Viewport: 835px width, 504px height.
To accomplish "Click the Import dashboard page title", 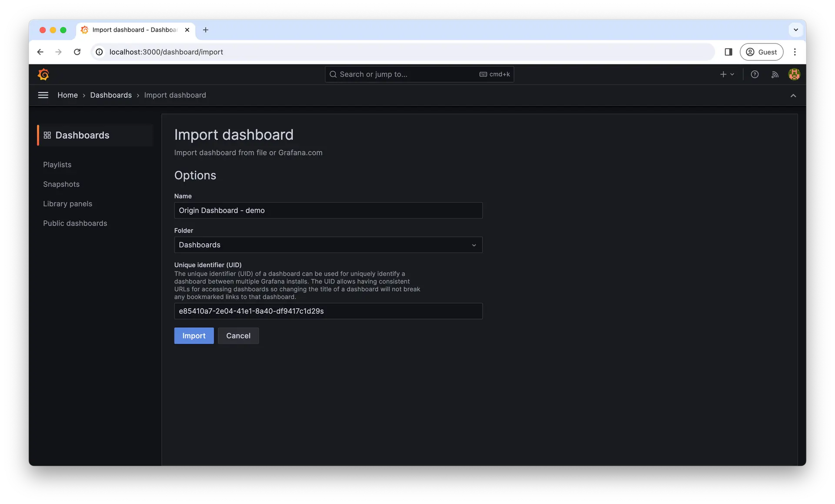I will point(234,135).
